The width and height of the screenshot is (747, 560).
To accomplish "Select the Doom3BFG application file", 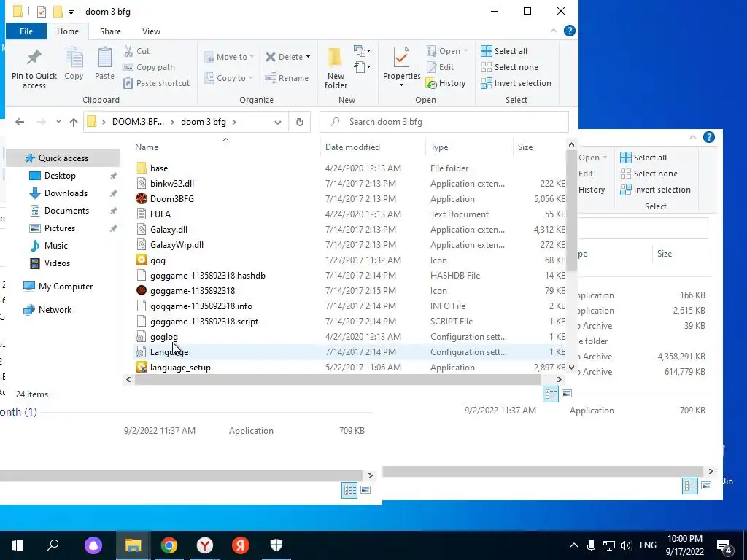I will [x=172, y=199].
